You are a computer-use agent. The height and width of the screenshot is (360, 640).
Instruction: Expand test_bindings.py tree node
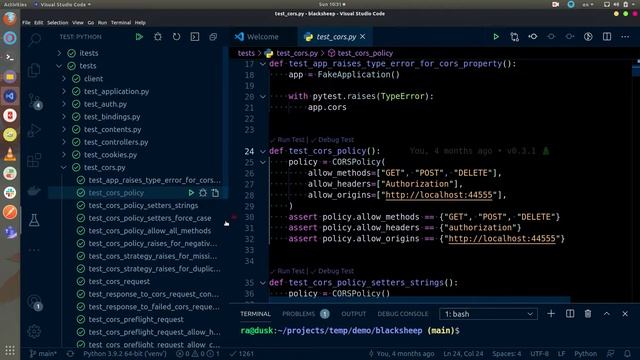[x=64, y=116]
